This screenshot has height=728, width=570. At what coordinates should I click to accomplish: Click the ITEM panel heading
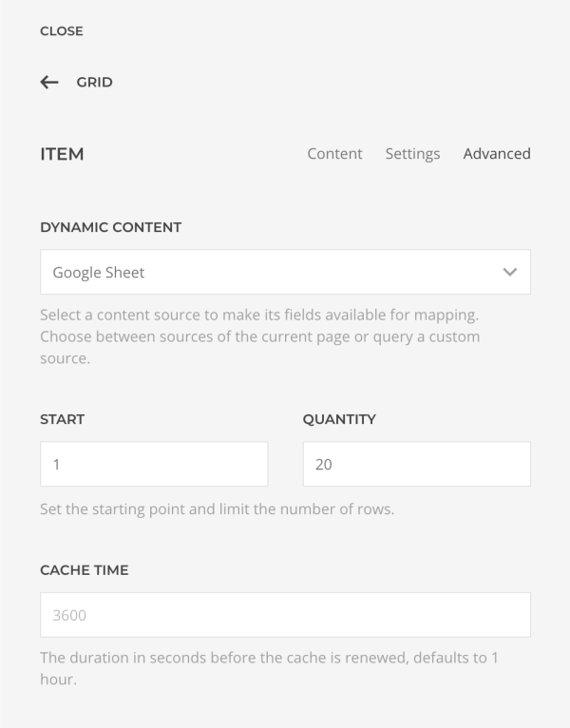coord(62,154)
